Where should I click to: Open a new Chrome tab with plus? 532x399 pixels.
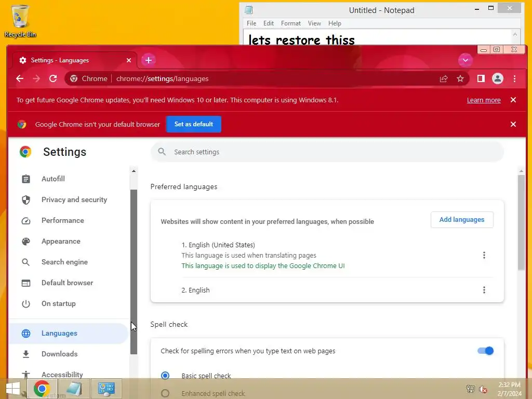(x=148, y=60)
